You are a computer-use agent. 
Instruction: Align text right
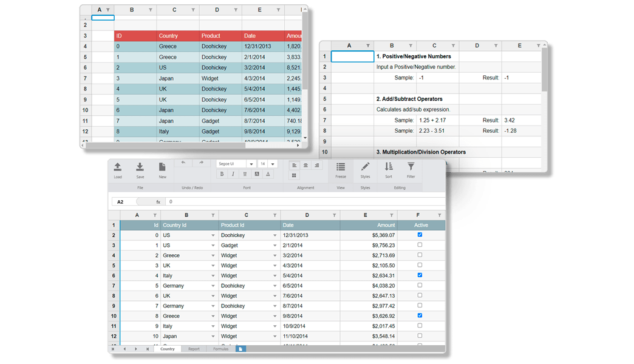point(316,165)
